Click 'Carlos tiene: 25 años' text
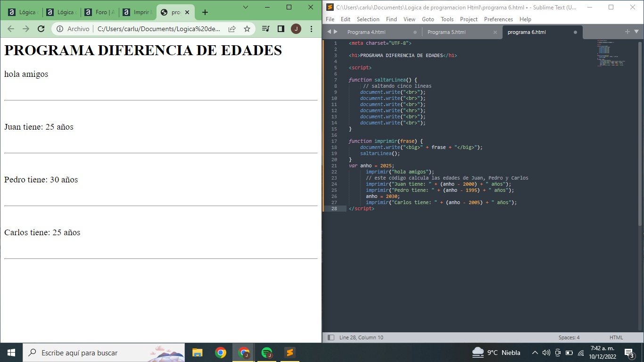 [42, 232]
